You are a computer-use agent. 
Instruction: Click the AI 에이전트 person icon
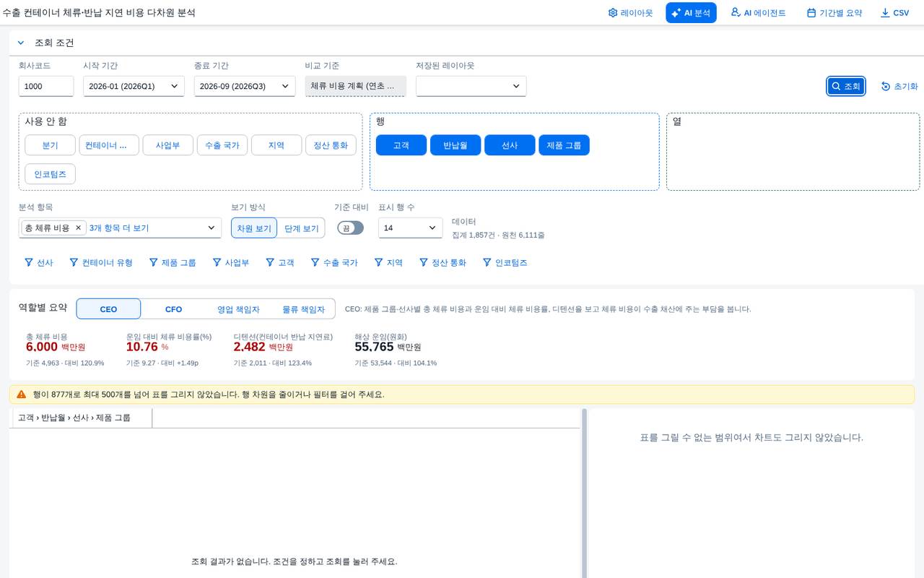coord(736,12)
